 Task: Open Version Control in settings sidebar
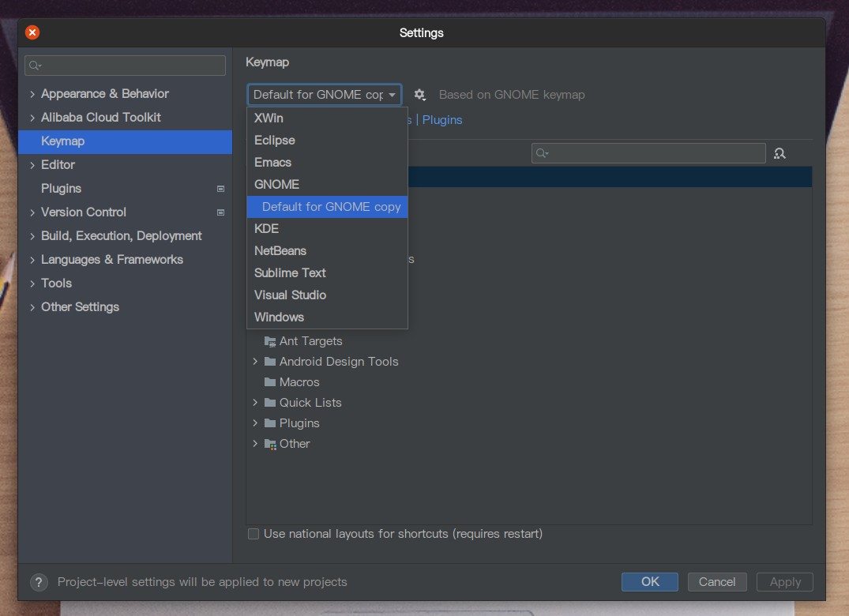[125, 212]
